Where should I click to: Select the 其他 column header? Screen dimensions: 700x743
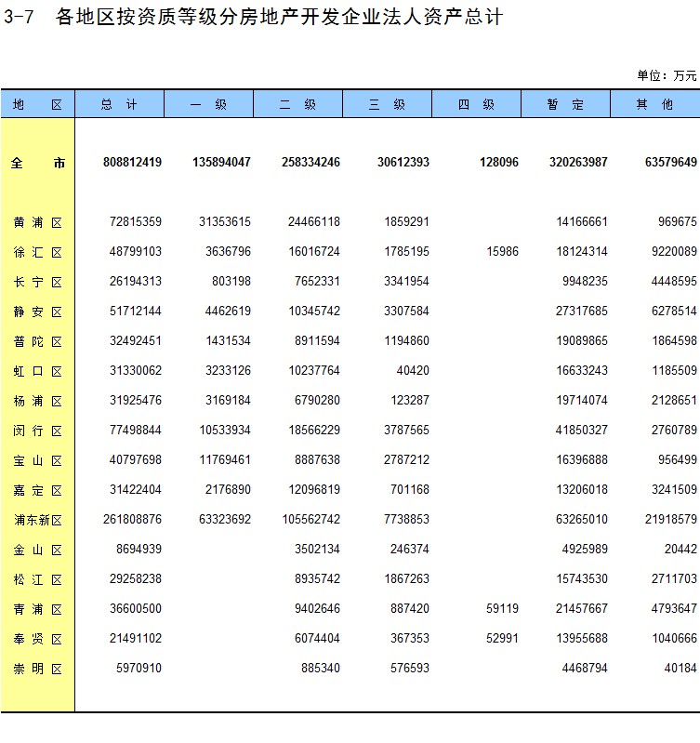pos(654,105)
